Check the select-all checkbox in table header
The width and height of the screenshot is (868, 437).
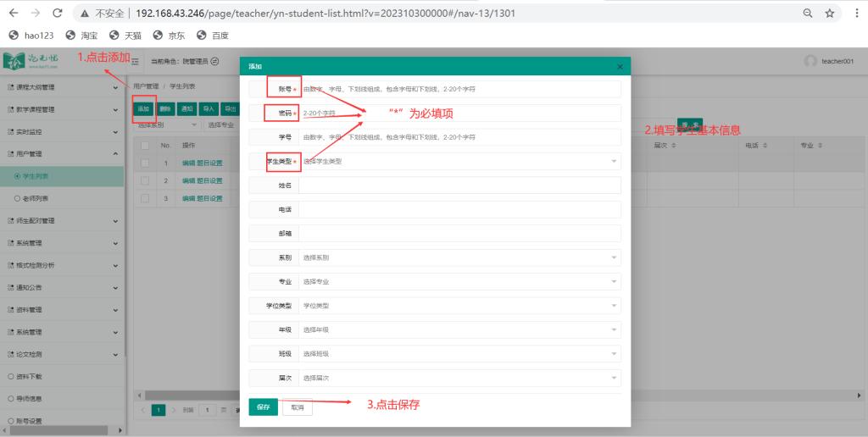[x=145, y=146]
